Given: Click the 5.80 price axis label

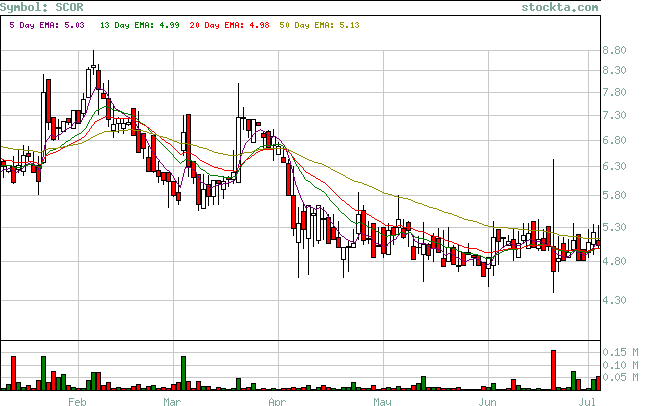Looking at the screenshot, I should pos(614,195).
